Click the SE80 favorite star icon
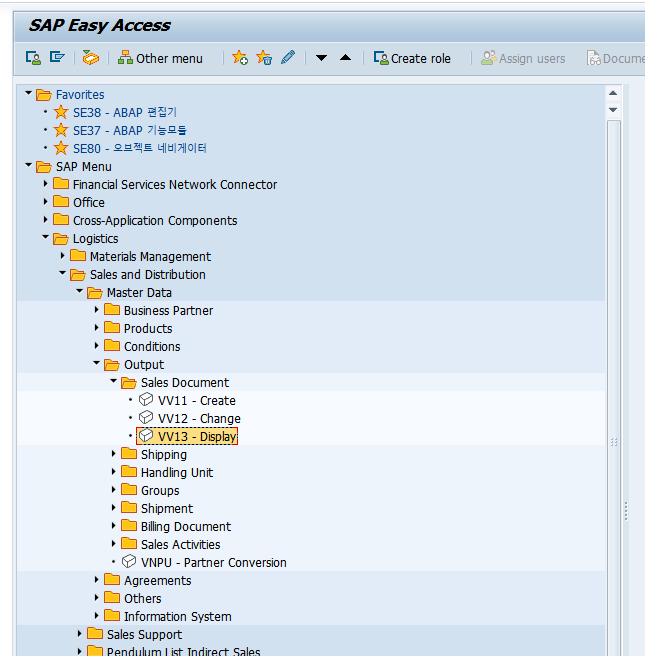Image resolution: width=645 pixels, height=656 pixels. click(x=61, y=148)
